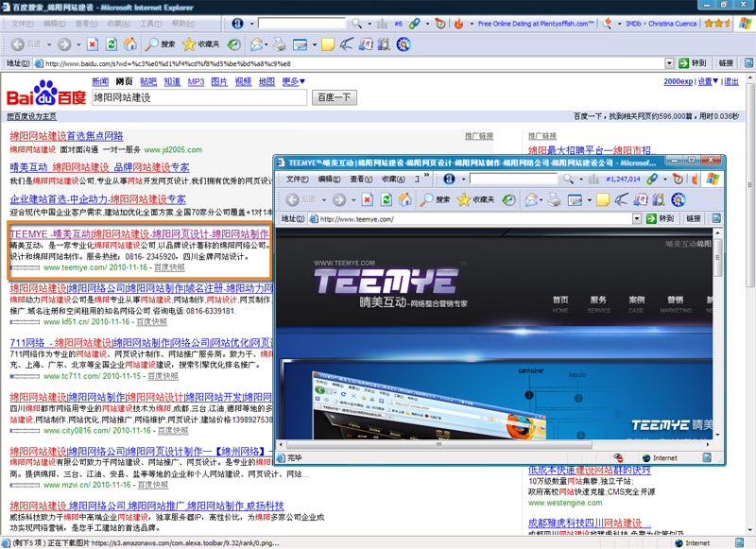Click Alexa search field in TEEMYE window
Image resolution: width=756 pixels, height=549 pixels.
pyautogui.click(x=513, y=179)
